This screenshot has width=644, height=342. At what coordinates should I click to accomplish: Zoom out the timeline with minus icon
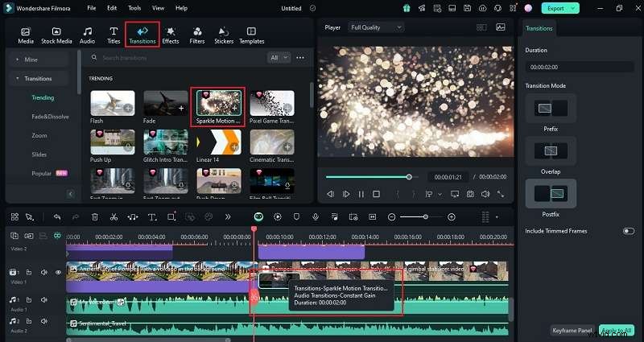click(391, 216)
